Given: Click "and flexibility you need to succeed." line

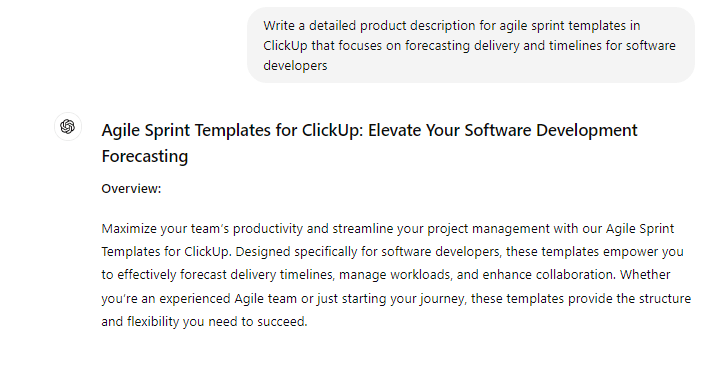Looking at the screenshot, I should tap(205, 322).
